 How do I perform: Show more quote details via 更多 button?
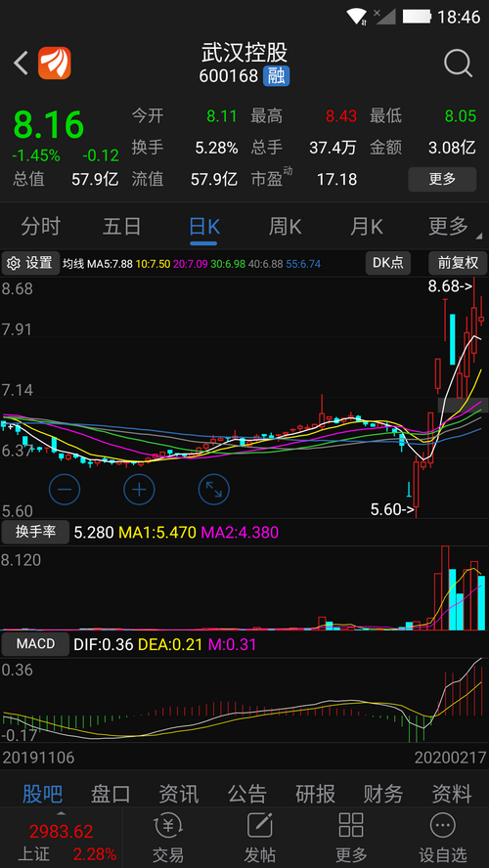coord(442,179)
